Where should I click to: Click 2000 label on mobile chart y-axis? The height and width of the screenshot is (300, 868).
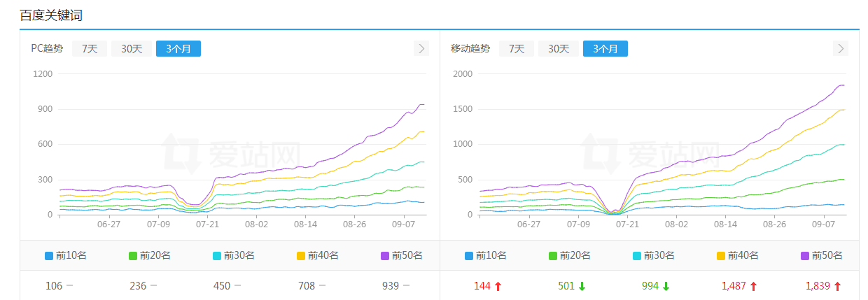pos(463,73)
